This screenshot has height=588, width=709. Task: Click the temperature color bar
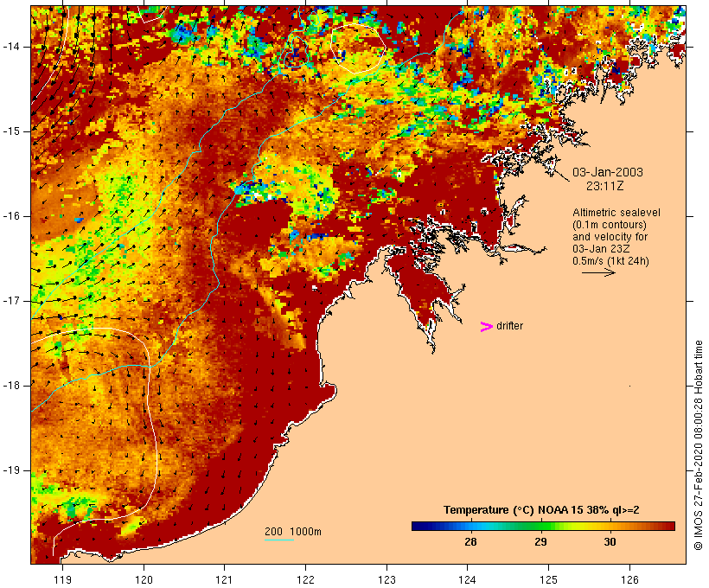pos(543,526)
